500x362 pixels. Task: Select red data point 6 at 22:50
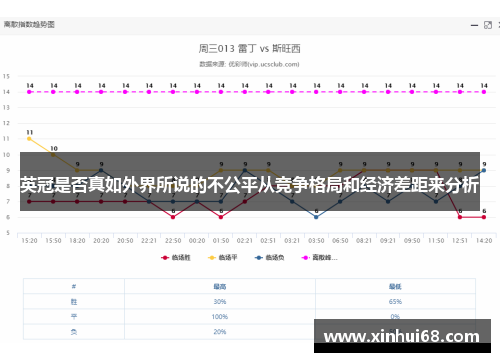click(x=173, y=217)
